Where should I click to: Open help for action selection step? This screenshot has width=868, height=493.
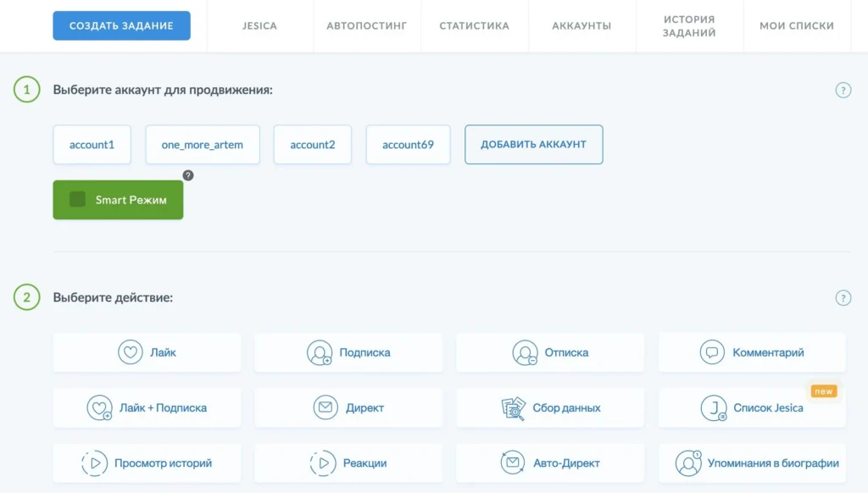tap(843, 297)
